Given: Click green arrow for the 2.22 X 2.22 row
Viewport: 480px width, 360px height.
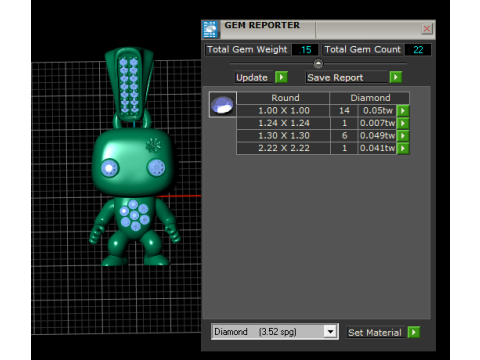Looking at the screenshot, I should (x=403, y=148).
